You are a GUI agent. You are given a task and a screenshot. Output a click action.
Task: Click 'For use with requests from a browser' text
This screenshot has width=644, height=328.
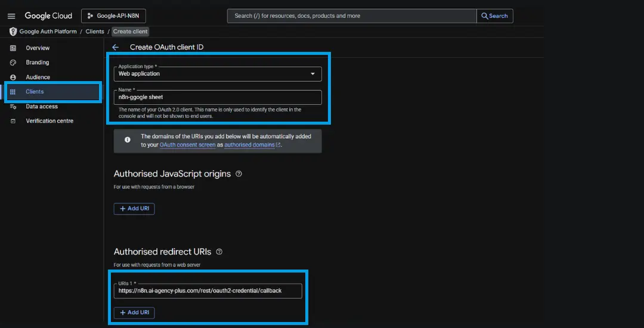(154, 187)
